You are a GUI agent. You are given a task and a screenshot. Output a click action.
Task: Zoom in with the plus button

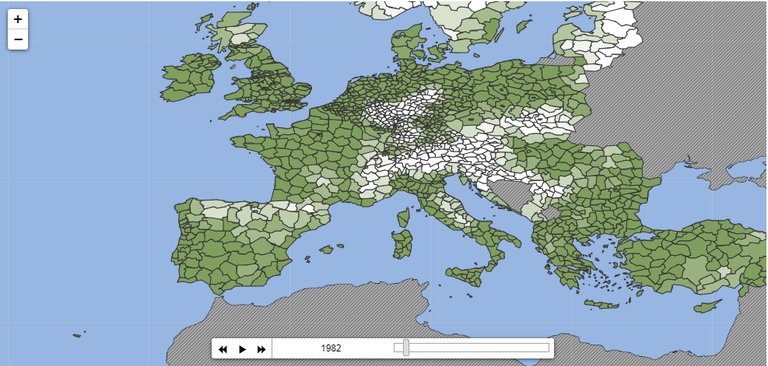coord(18,19)
